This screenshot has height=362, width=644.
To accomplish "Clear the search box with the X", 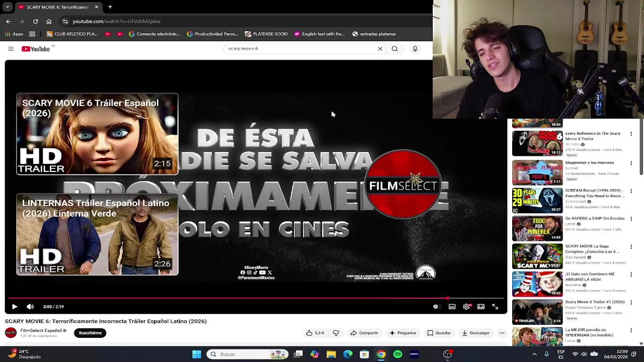I will click(x=380, y=49).
